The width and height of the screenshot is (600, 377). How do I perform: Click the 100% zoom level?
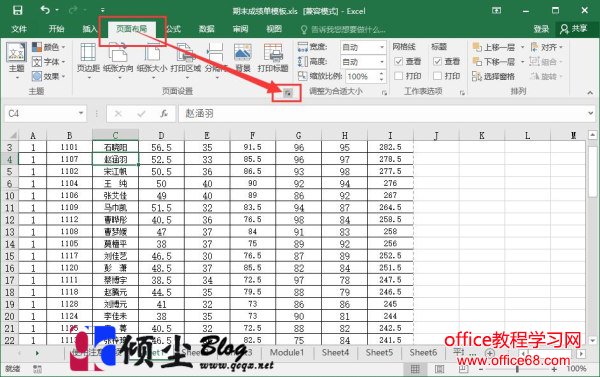click(x=576, y=369)
